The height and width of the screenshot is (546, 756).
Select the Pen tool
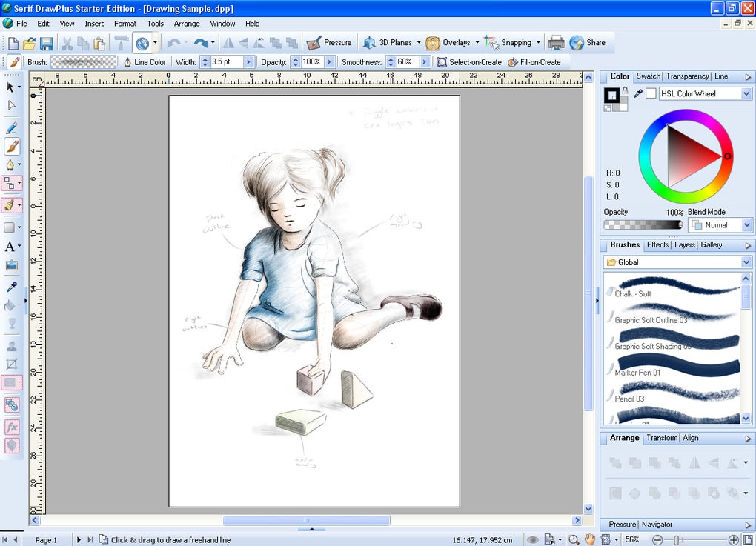[x=10, y=164]
